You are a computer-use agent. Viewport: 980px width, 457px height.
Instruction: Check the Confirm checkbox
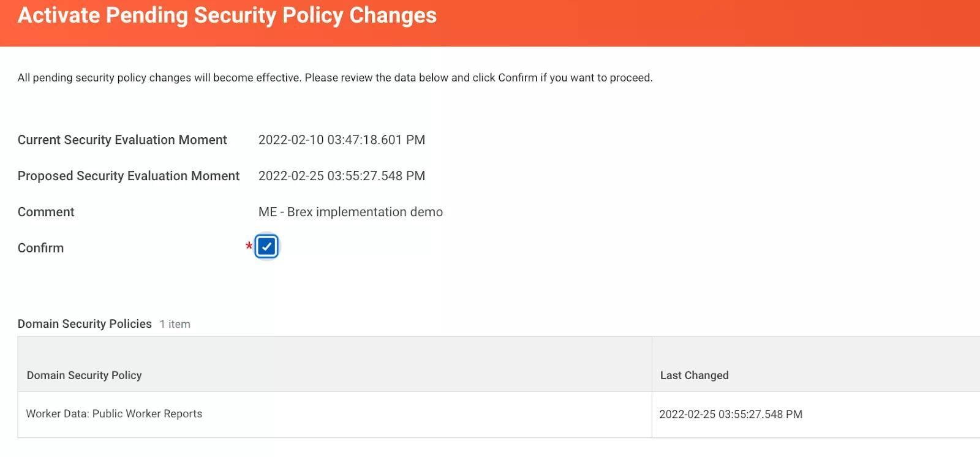click(x=266, y=247)
